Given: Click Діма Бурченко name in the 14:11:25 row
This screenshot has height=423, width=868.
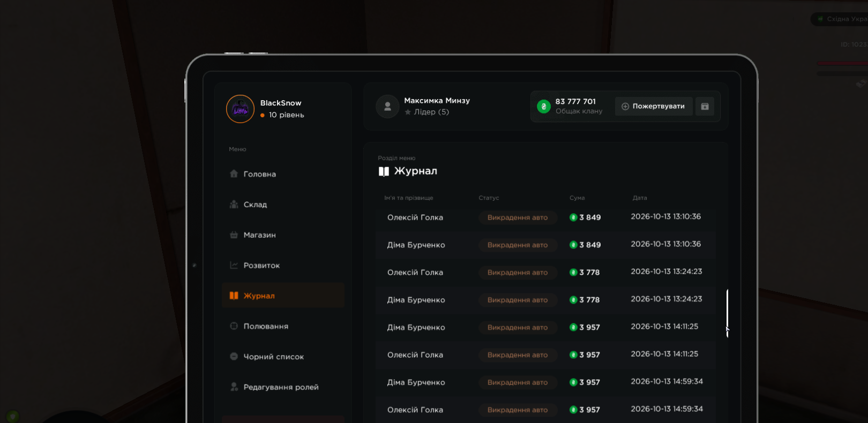Looking at the screenshot, I should 416,327.
